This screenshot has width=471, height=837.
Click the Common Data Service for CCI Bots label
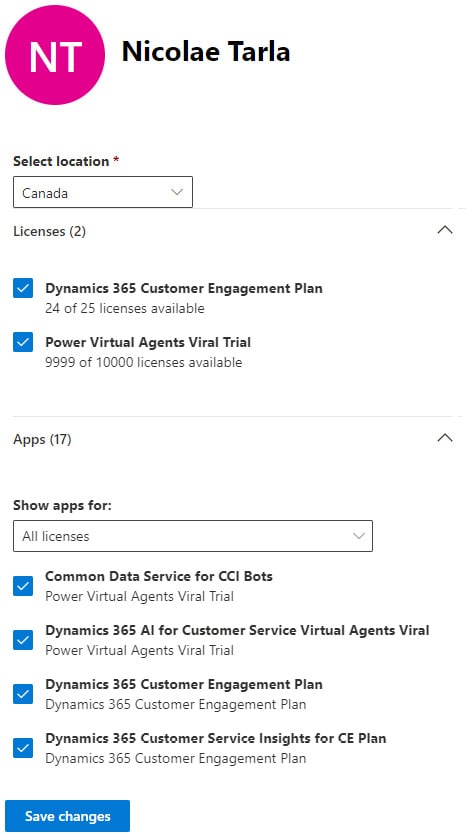pyautogui.click(x=159, y=577)
